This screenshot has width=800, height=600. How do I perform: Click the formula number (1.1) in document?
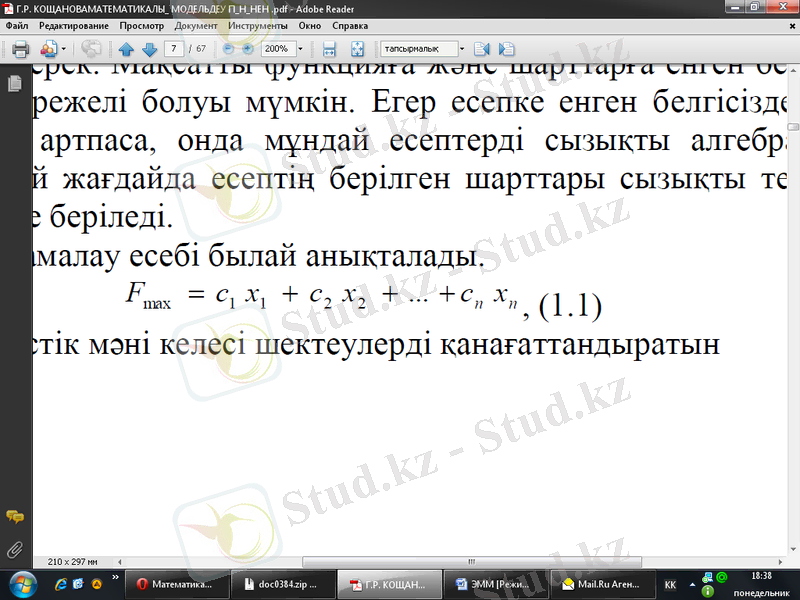pyautogui.click(x=570, y=306)
